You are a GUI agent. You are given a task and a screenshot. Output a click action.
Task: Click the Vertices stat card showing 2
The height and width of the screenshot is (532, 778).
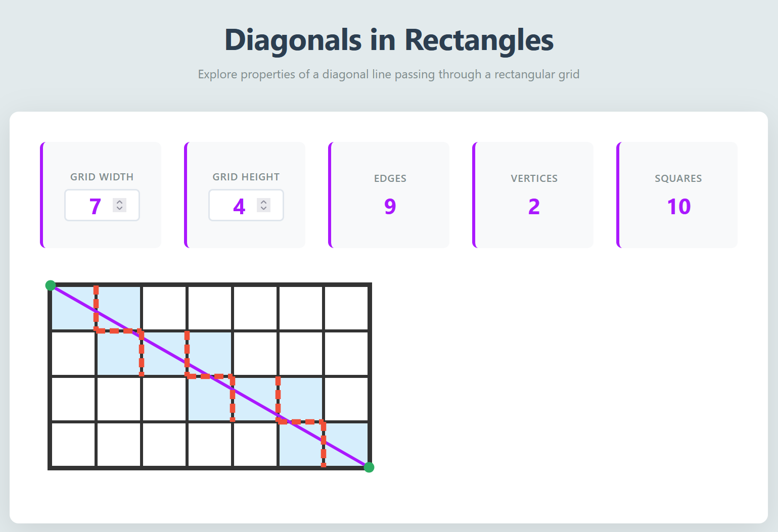coord(533,195)
